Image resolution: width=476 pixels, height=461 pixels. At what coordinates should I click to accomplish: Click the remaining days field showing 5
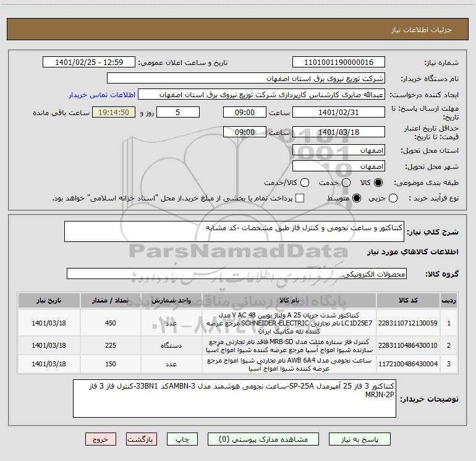[x=178, y=112]
